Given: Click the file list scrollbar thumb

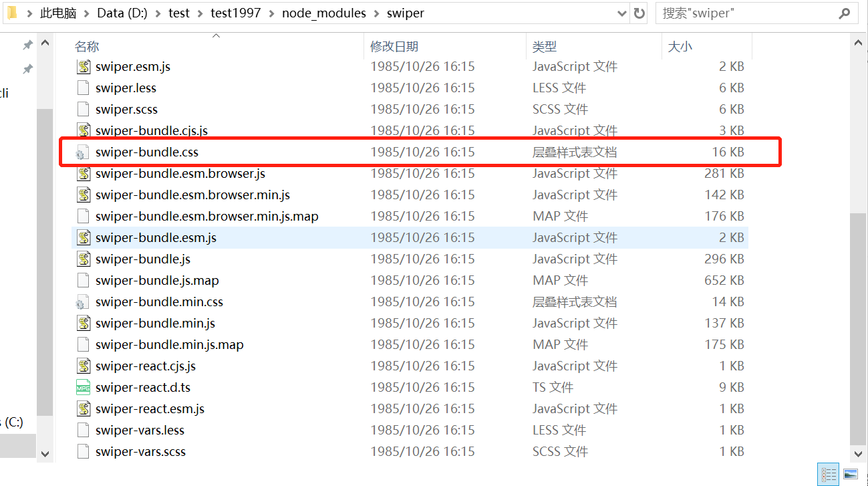Looking at the screenshot, I should click(858, 329).
